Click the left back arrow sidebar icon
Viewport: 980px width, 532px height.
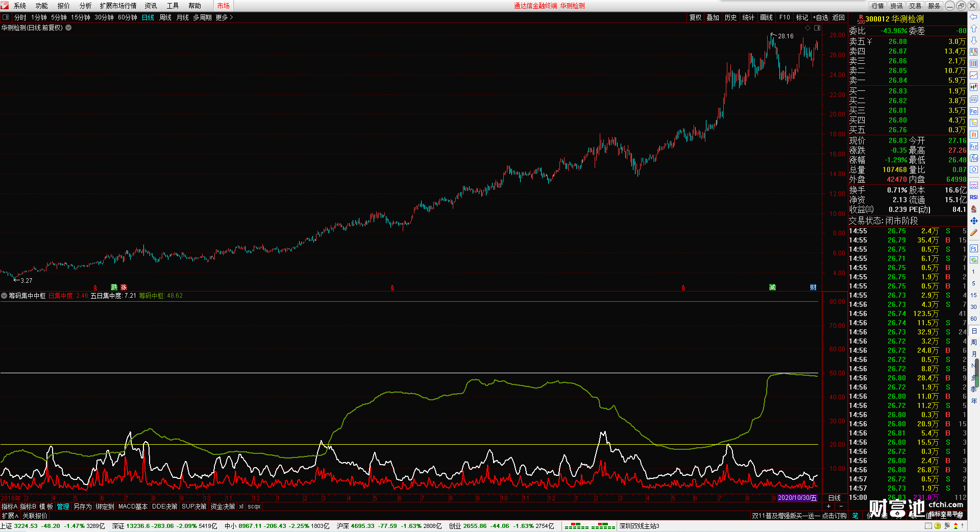[x=973, y=17]
